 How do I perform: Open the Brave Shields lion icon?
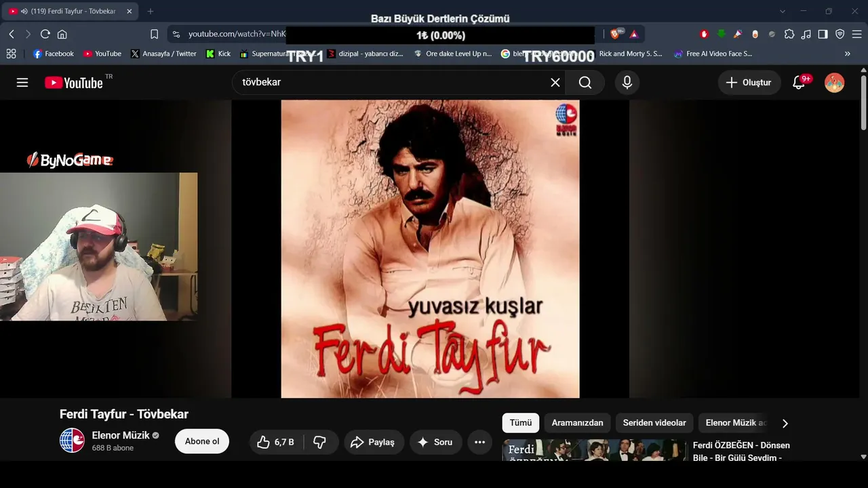click(x=616, y=34)
